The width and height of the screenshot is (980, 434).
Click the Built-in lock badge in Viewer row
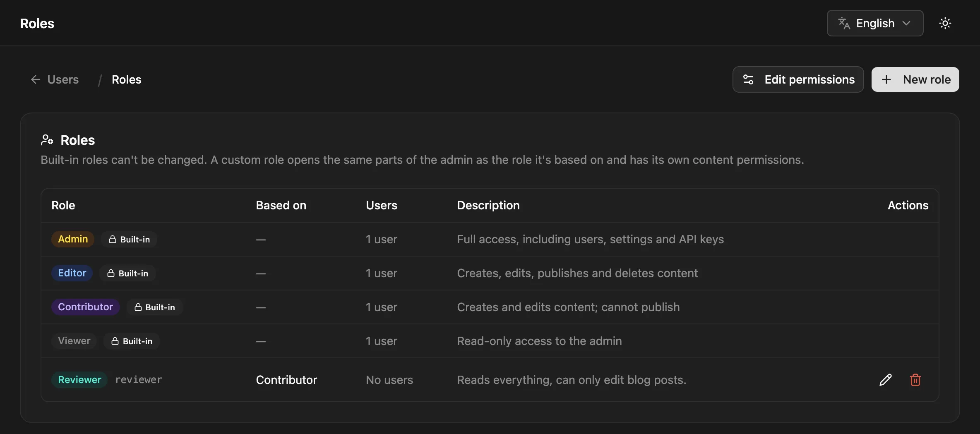click(x=132, y=341)
